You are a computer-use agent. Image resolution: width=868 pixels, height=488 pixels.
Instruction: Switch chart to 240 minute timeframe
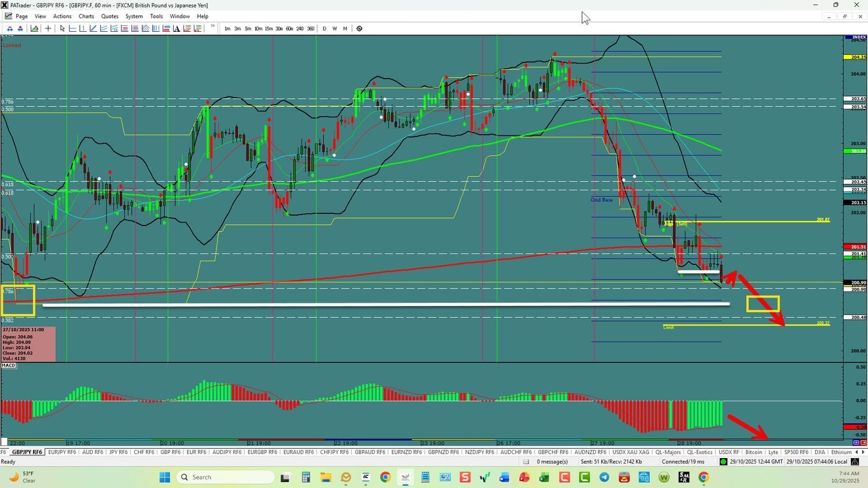click(300, 28)
